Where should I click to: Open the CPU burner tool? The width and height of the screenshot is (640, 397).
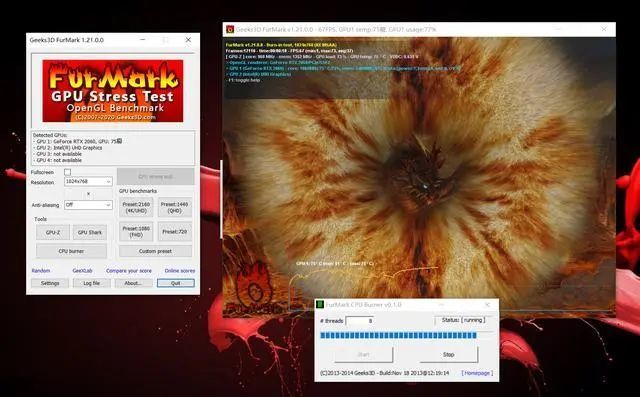(x=71, y=251)
